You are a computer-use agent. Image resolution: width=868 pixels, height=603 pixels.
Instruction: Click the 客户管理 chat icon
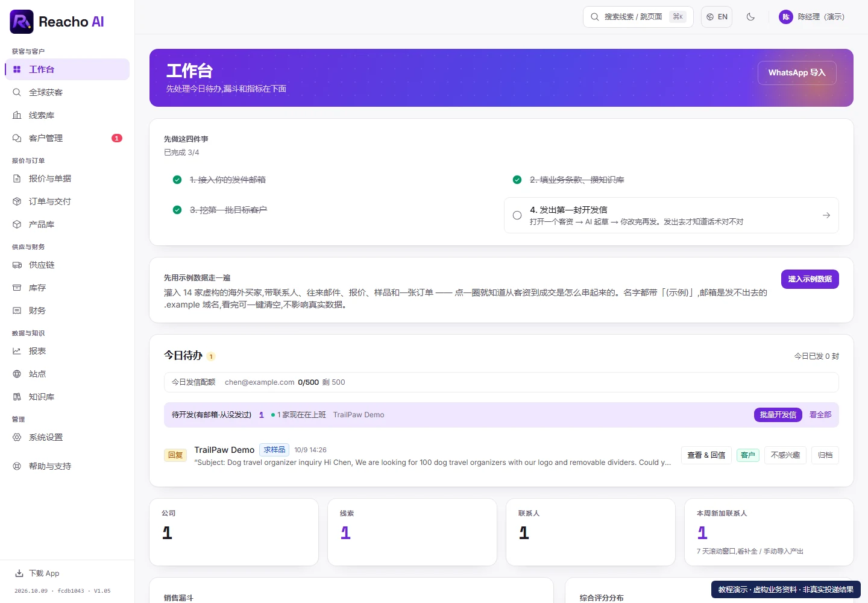[x=17, y=138]
